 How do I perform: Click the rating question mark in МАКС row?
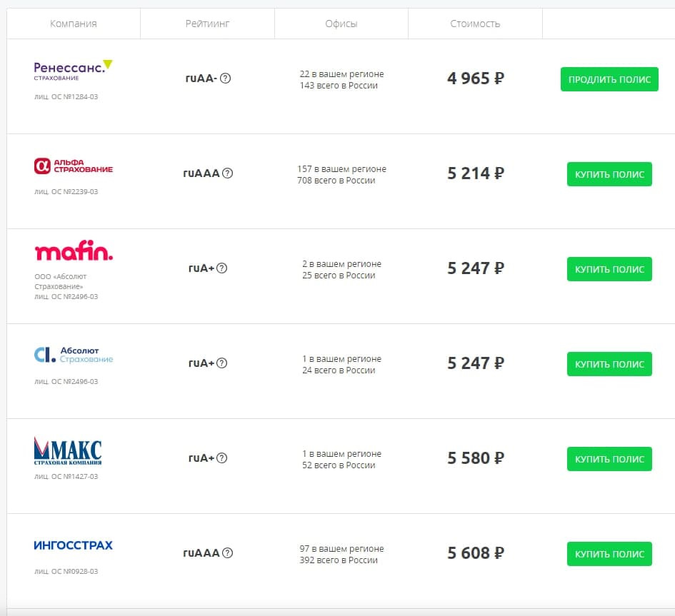click(222, 458)
